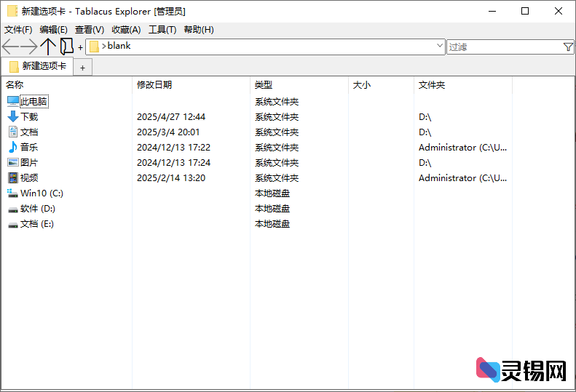Sort by the 文件夹 column header
The image size is (576, 392).
coord(463,85)
